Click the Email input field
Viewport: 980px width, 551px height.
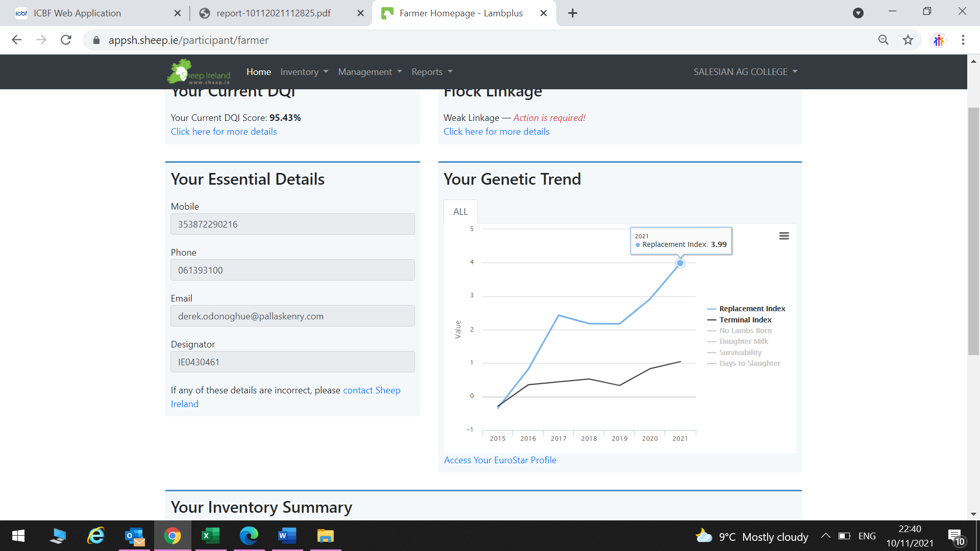tap(292, 316)
